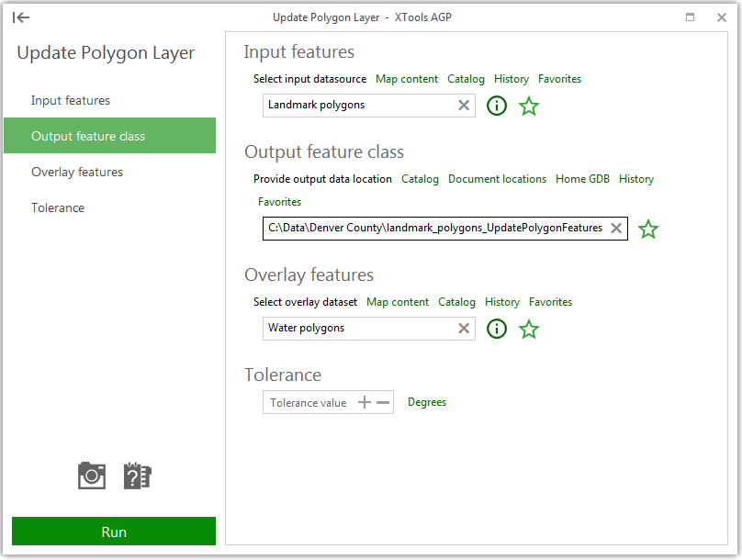Image resolution: width=742 pixels, height=560 pixels.
Task: Select Tolerance in the left navigation
Action: [58, 207]
